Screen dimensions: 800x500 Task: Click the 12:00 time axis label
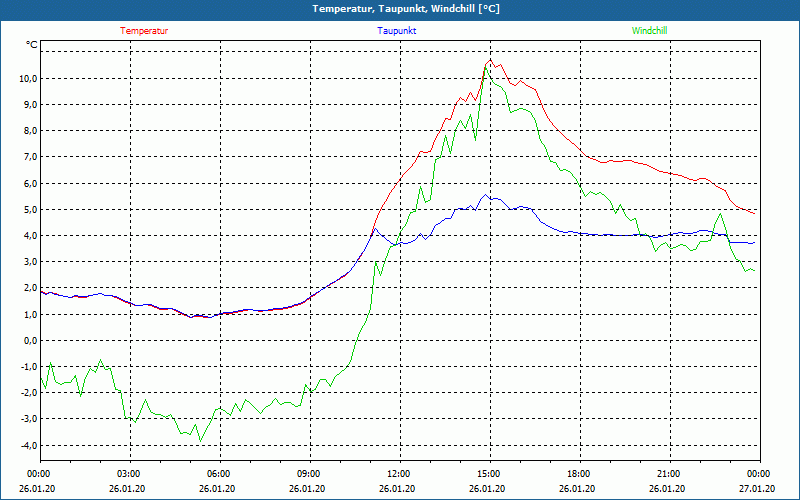click(x=400, y=474)
